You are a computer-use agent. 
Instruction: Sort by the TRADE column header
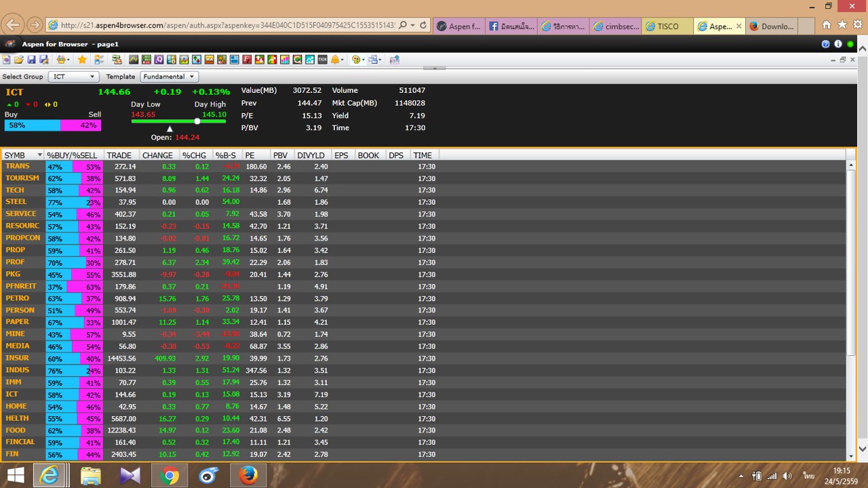(x=121, y=155)
